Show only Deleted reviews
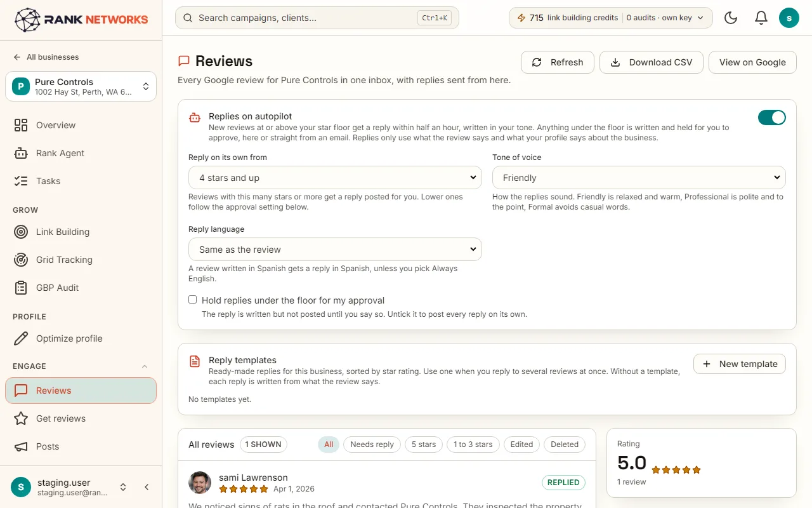 [x=565, y=444]
